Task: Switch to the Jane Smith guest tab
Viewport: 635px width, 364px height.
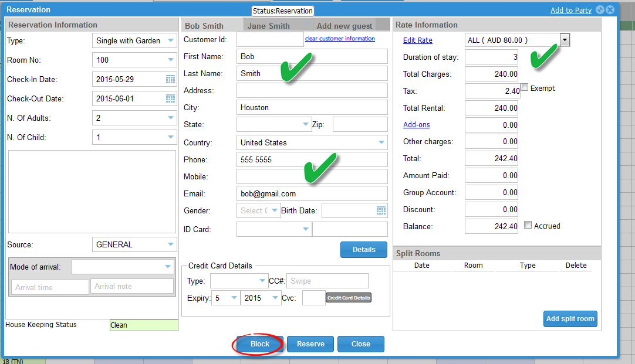Action: point(268,26)
